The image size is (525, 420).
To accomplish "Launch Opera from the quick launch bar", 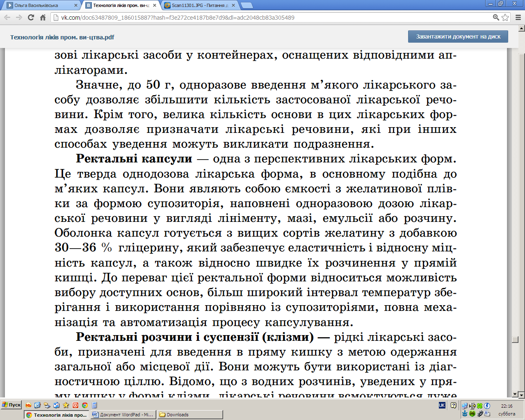I will 75,405.
